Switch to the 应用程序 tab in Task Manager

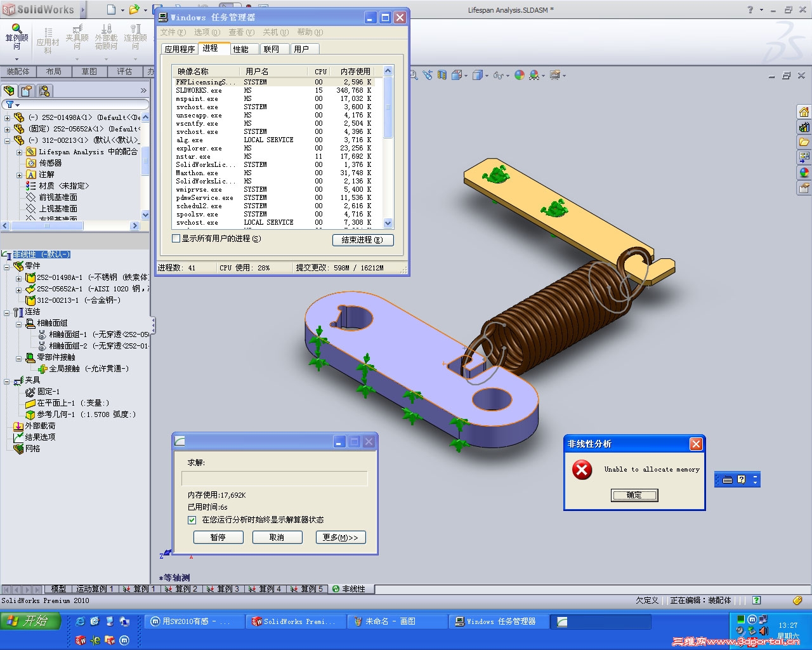pyautogui.click(x=180, y=49)
